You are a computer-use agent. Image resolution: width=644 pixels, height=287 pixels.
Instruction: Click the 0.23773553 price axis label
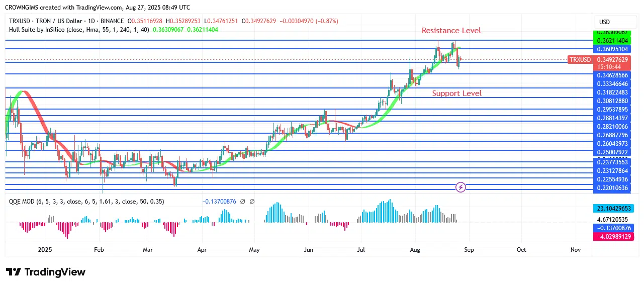612,162
